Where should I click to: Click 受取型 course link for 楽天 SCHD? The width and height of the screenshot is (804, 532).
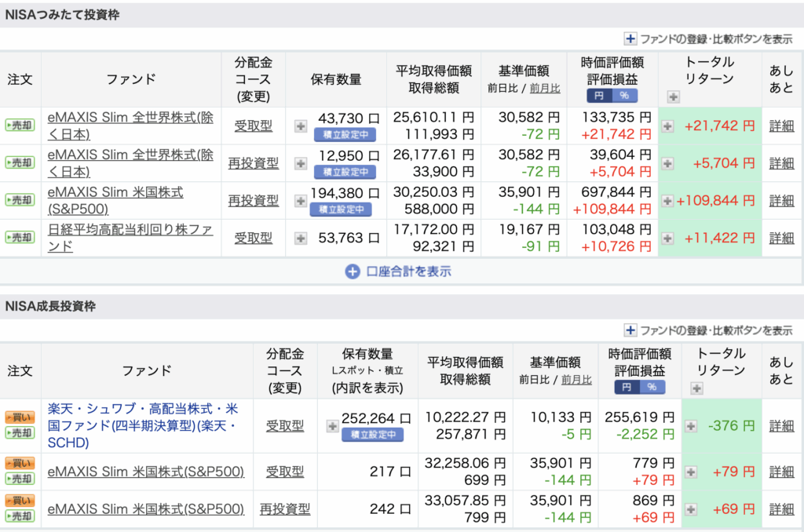tap(284, 426)
